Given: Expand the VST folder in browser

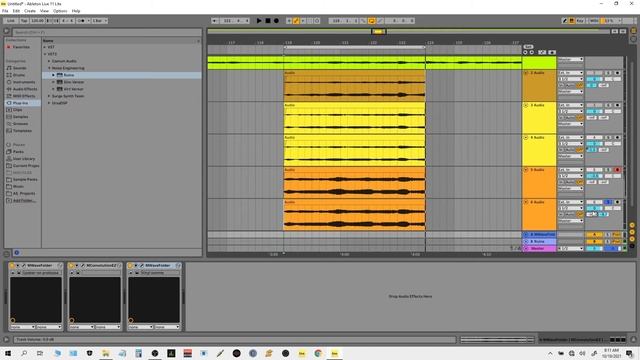Looking at the screenshot, I should coord(45,47).
